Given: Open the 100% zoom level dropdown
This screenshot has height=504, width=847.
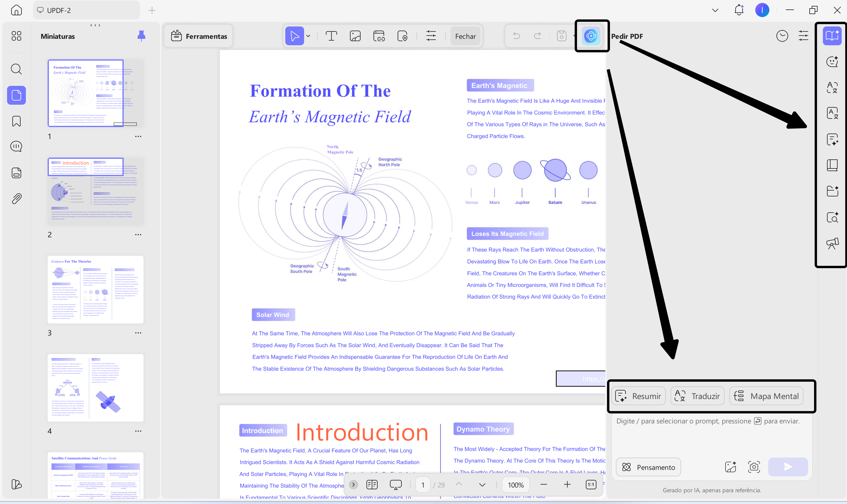Looking at the screenshot, I should (516, 485).
